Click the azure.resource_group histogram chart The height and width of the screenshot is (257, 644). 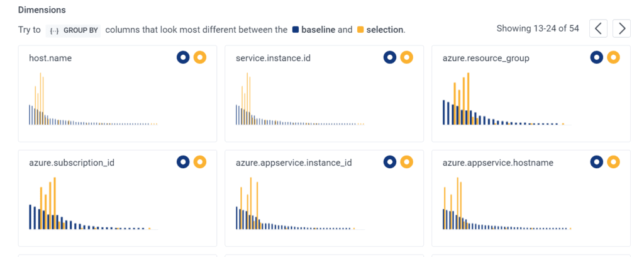503,101
